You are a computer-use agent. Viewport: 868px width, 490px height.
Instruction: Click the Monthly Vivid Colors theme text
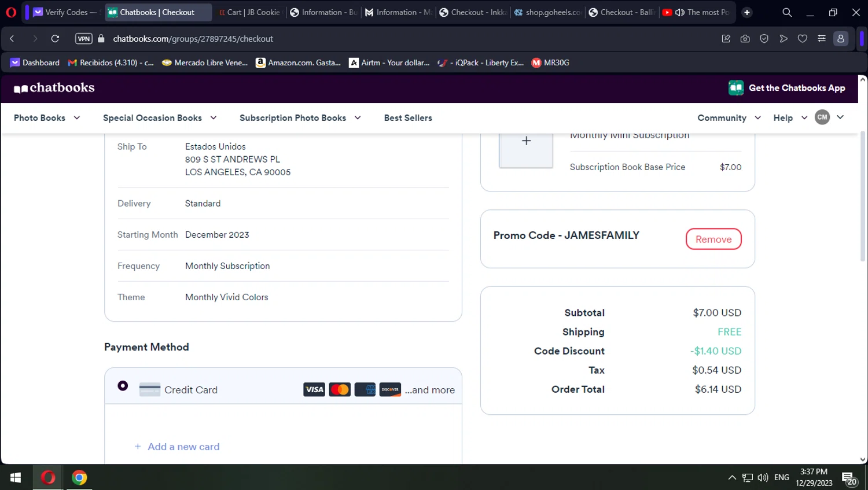[x=227, y=297]
